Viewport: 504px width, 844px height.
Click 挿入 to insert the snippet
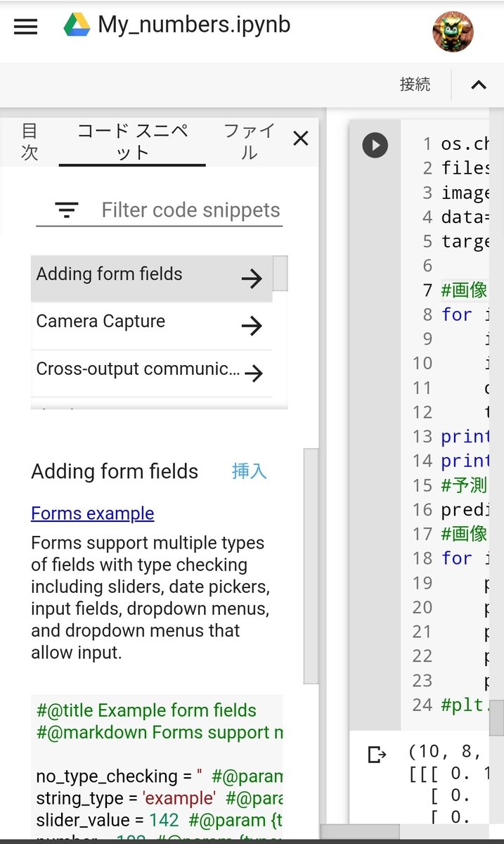pos(250,471)
